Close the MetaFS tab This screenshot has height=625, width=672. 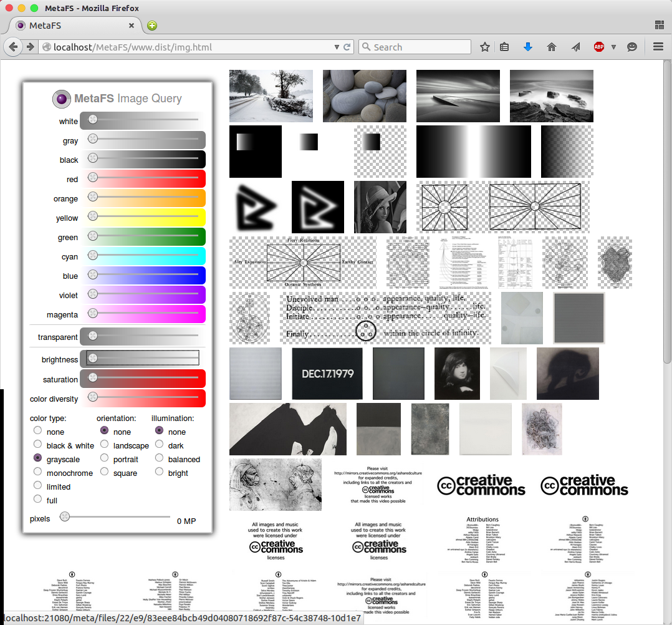pyautogui.click(x=132, y=26)
